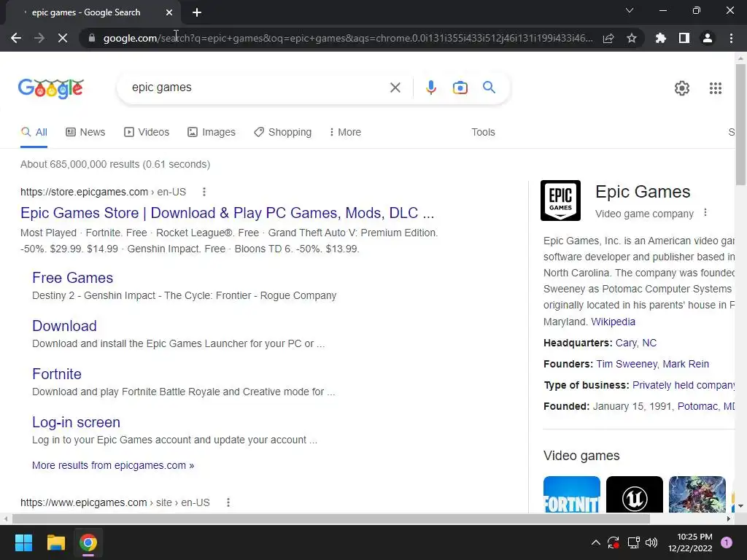
Task: View site information via the padlock icon
Action: (92, 38)
